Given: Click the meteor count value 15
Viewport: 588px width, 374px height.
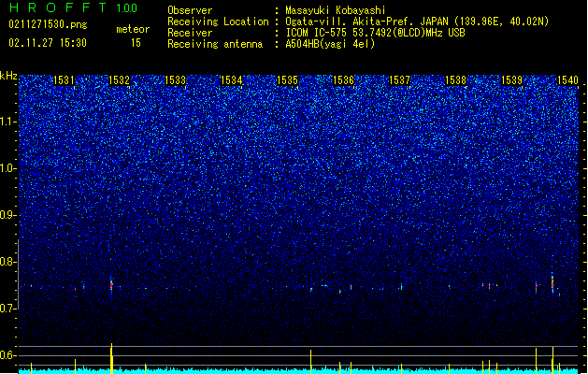Looking at the screenshot, I should [136, 43].
